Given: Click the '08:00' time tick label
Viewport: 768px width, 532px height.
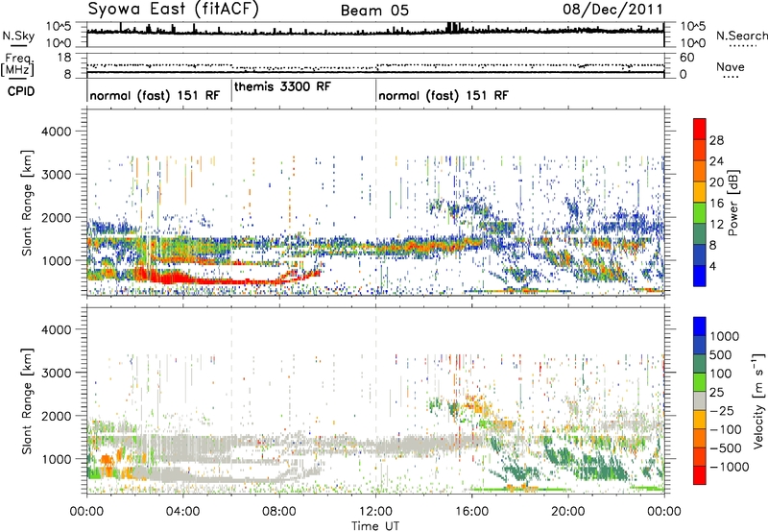Looking at the screenshot, I should coord(279,512).
